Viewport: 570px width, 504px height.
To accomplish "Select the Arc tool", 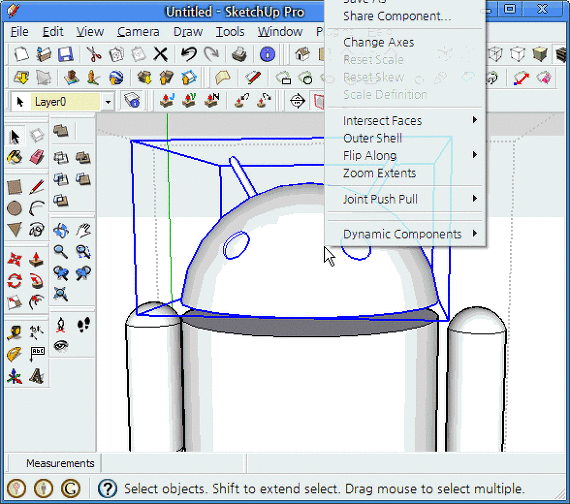I will [37, 208].
